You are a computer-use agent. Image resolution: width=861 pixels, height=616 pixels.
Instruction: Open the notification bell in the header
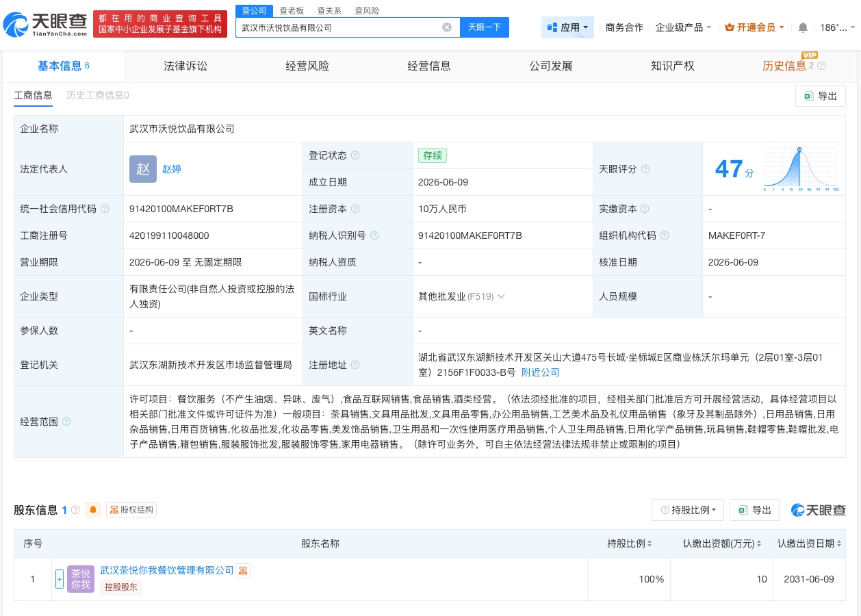click(803, 27)
